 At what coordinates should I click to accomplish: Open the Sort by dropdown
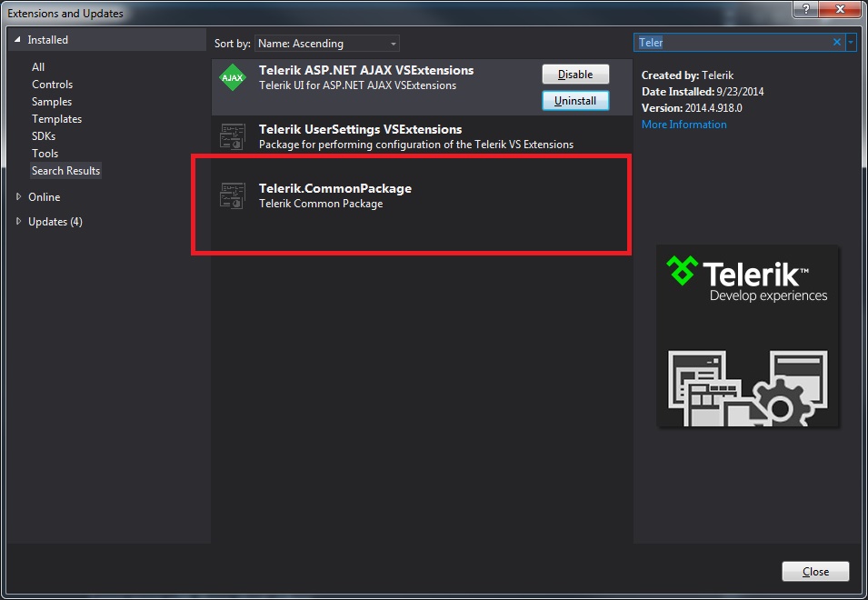pos(326,43)
